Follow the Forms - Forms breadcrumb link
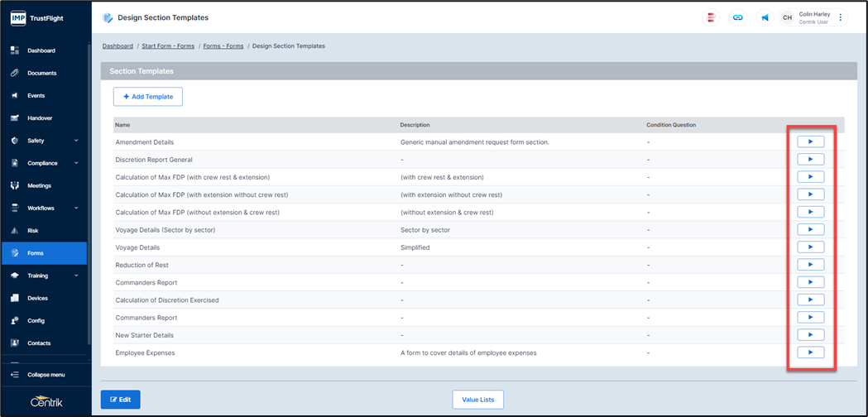 pos(223,46)
